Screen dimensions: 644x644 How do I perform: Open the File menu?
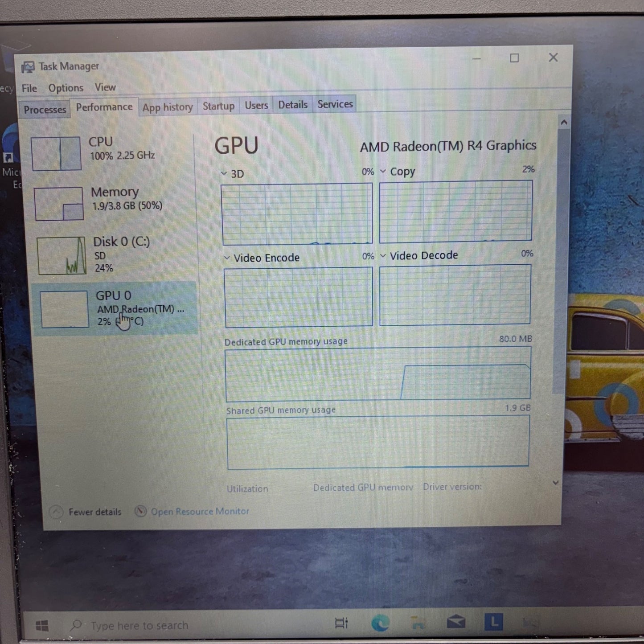tap(29, 88)
